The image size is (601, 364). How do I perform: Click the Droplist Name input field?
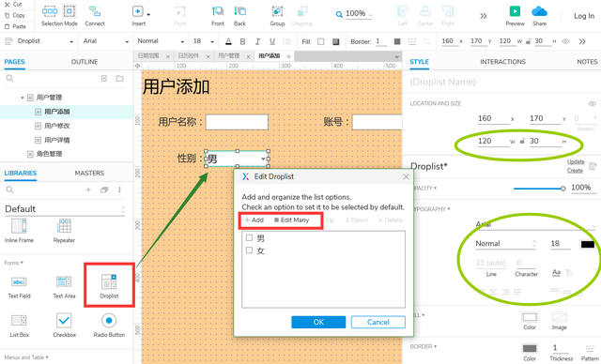(x=502, y=82)
